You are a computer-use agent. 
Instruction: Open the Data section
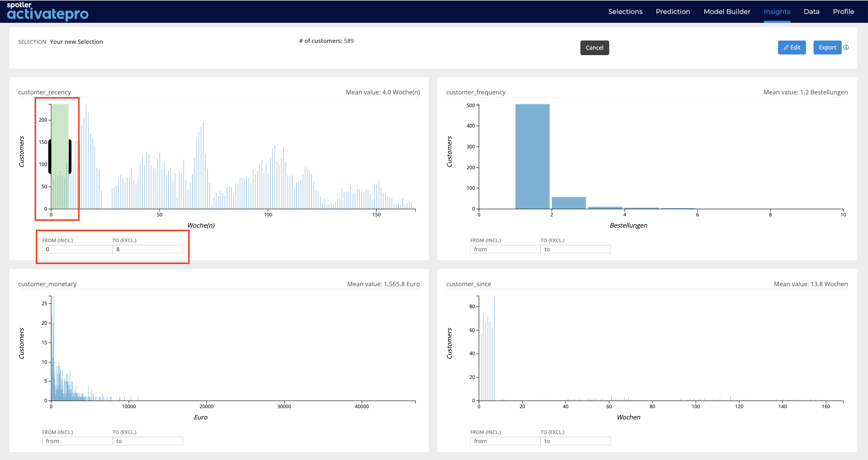coord(811,12)
